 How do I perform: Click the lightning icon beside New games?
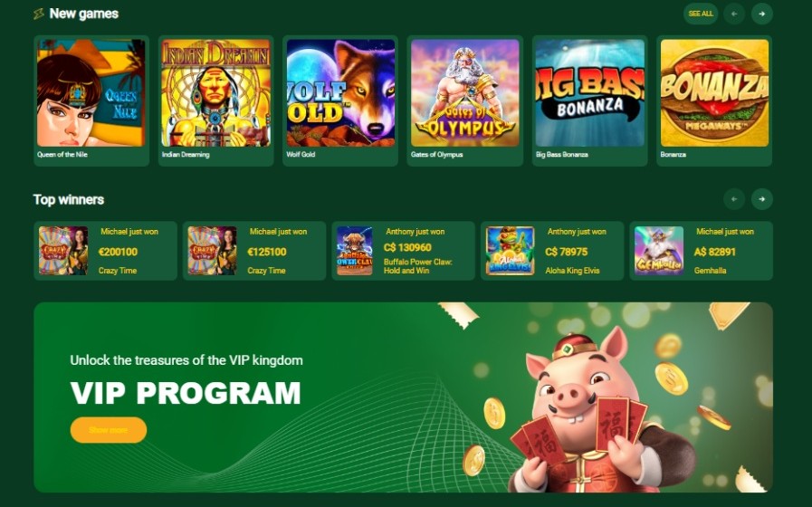click(39, 14)
